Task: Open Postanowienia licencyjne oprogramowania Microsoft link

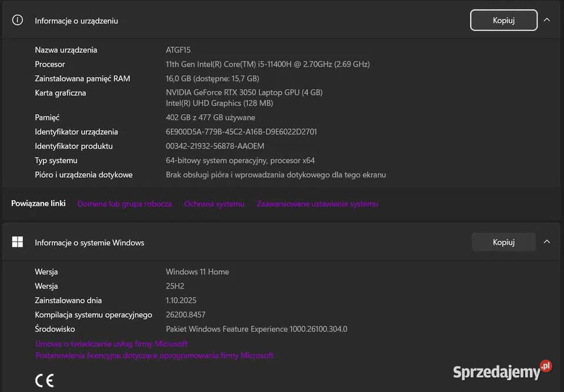Action: point(155,356)
